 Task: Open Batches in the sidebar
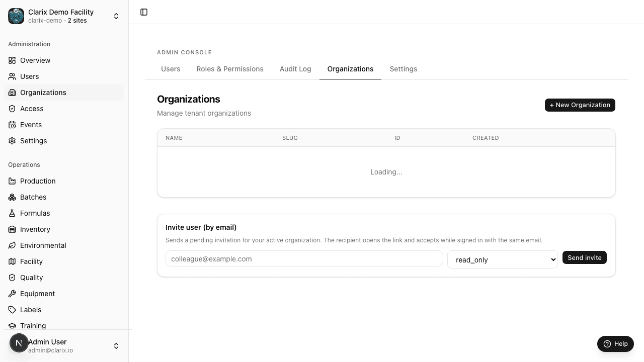(x=64, y=197)
